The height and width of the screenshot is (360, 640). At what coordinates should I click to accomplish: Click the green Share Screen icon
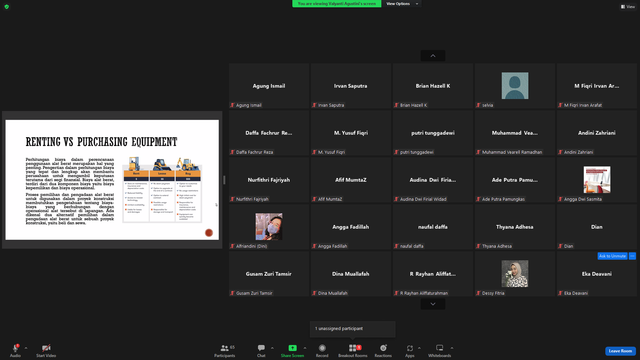(293, 348)
